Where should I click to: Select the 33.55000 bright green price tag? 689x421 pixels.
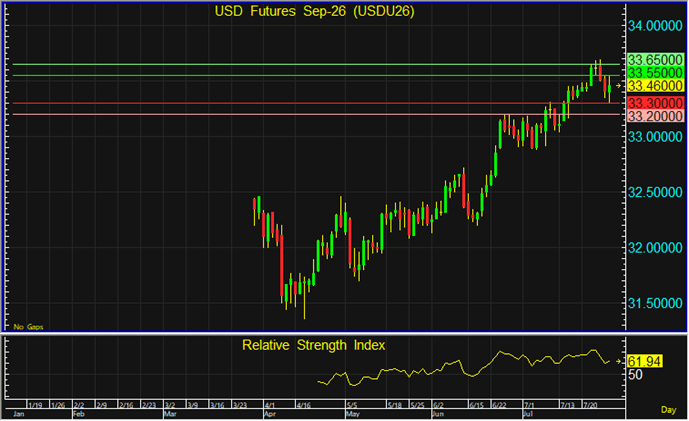click(655, 73)
